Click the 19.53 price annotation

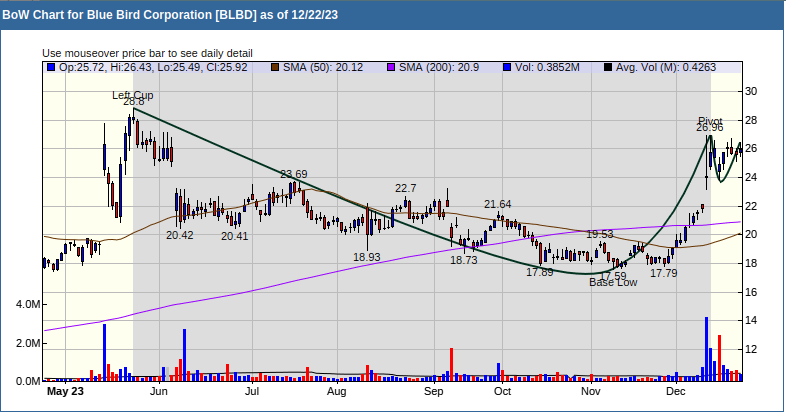[x=600, y=235]
